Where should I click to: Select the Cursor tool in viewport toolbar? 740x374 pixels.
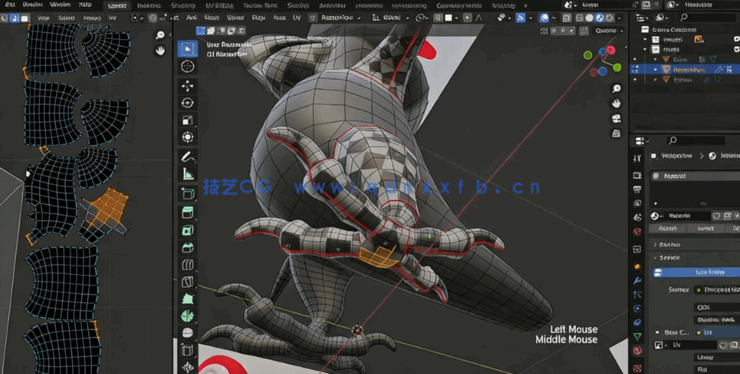(188, 67)
